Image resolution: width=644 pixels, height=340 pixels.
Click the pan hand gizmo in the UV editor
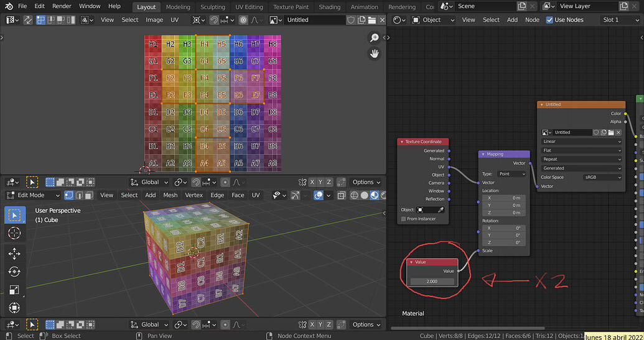[374, 53]
